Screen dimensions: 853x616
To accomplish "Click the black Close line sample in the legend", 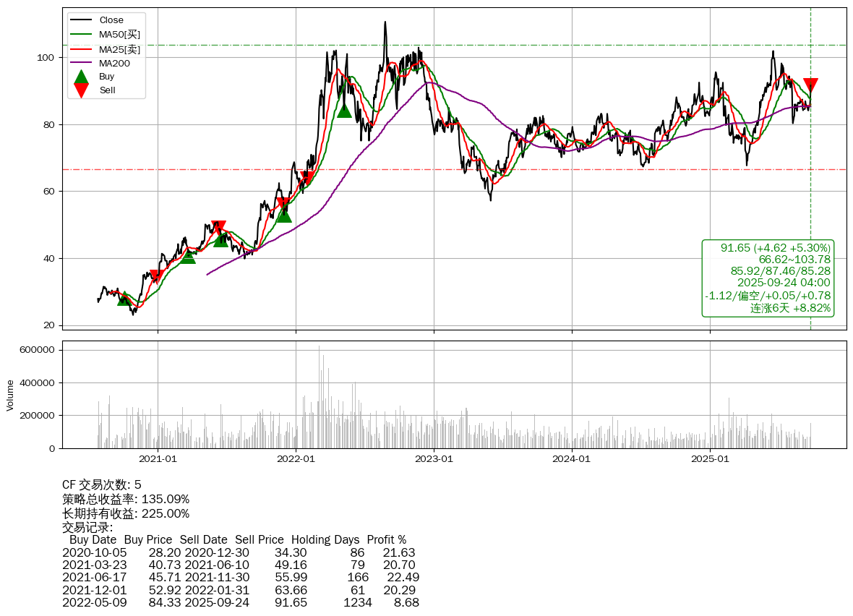I will pyautogui.click(x=82, y=20).
